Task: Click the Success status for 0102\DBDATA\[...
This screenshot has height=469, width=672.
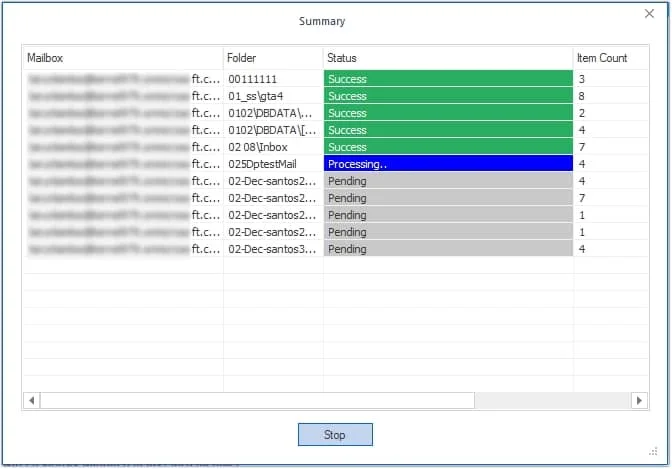Action: pos(448,130)
